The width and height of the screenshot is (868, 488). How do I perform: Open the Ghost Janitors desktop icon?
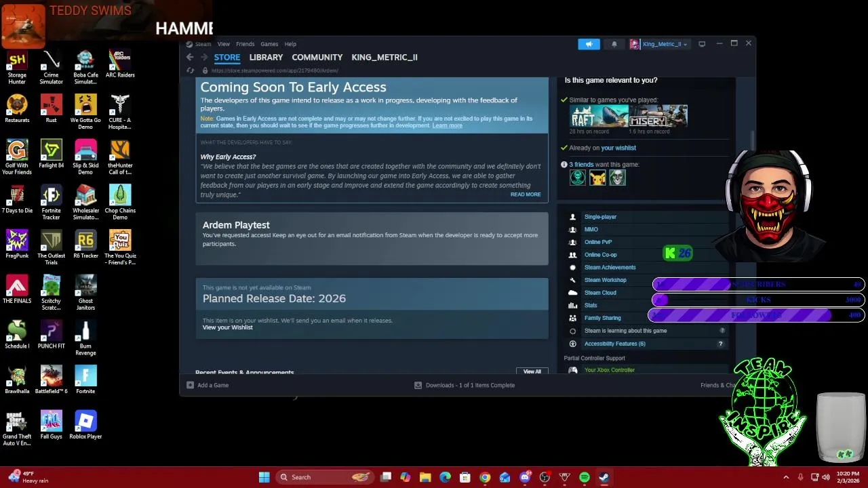tap(85, 293)
